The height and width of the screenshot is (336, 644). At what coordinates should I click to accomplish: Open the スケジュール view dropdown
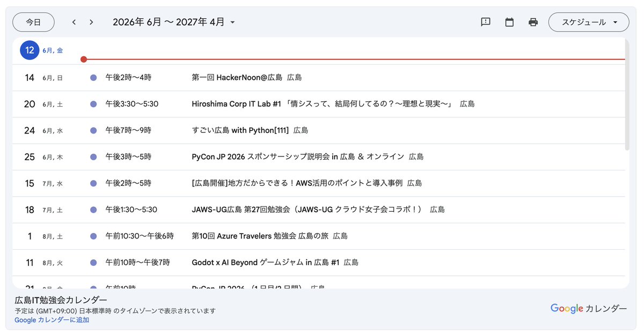589,22
